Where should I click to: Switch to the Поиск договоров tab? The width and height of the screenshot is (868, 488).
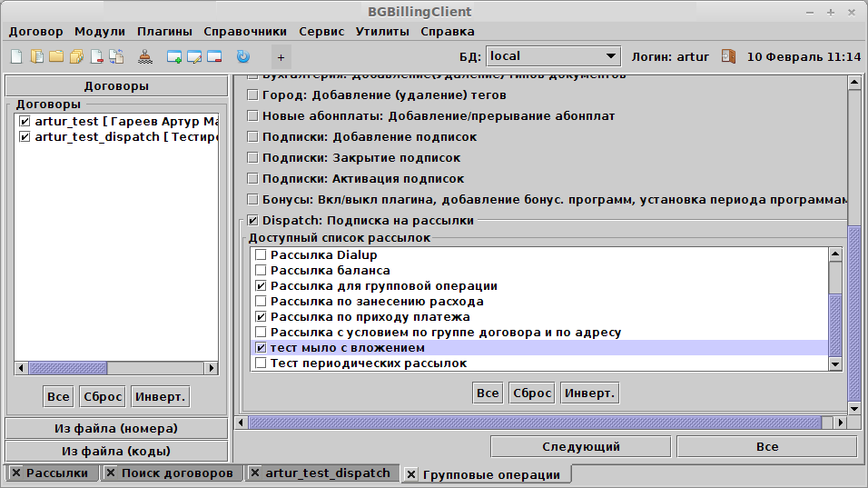point(177,473)
